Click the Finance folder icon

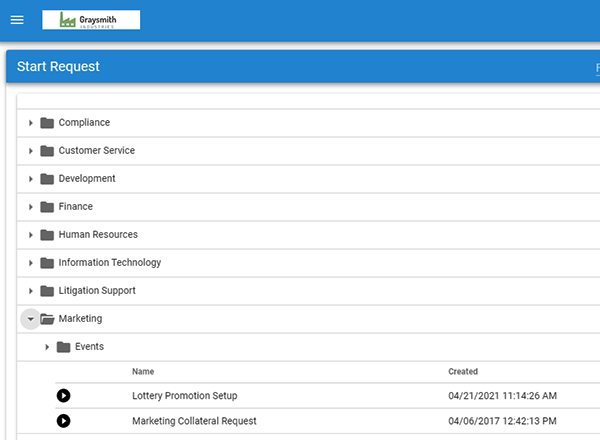pyautogui.click(x=46, y=207)
